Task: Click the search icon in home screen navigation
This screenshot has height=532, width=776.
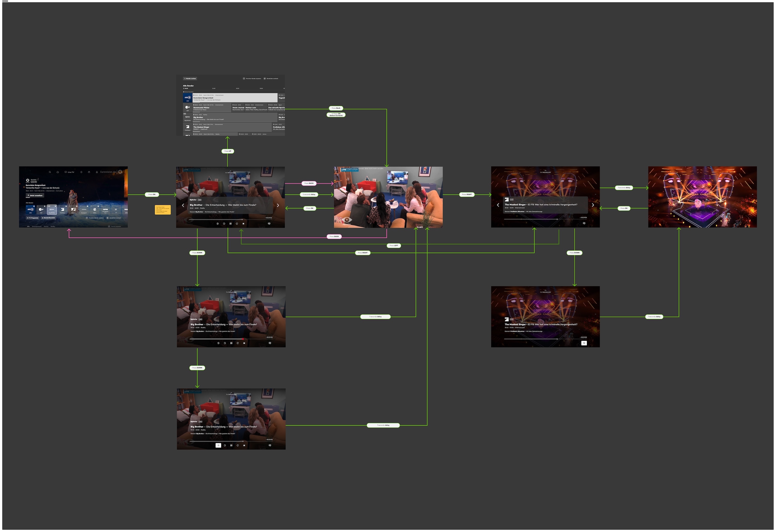Action: [50, 172]
